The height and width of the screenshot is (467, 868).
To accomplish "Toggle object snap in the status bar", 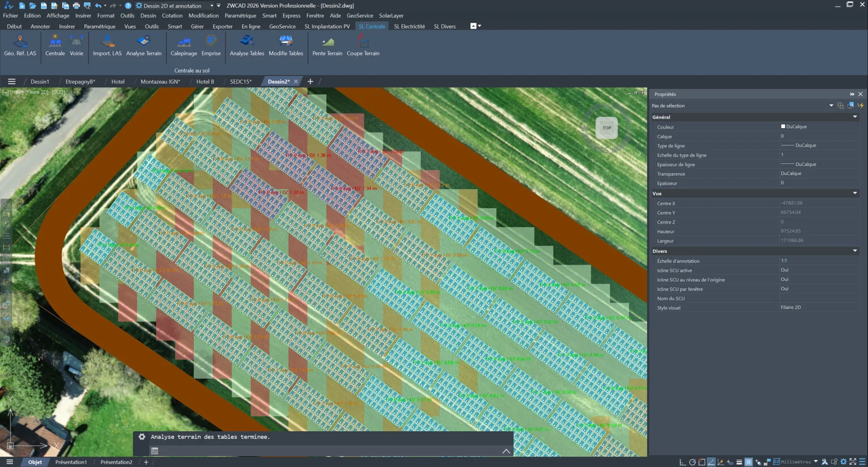I will 702,462.
